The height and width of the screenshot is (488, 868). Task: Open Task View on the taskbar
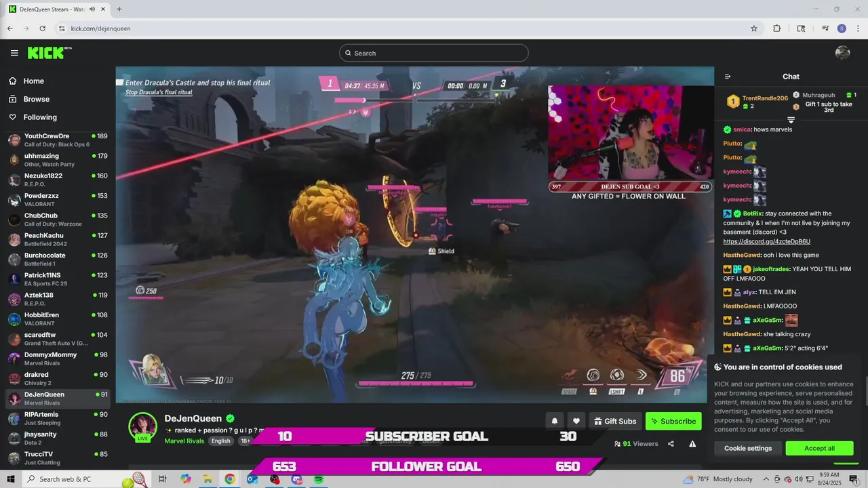click(163, 479)
